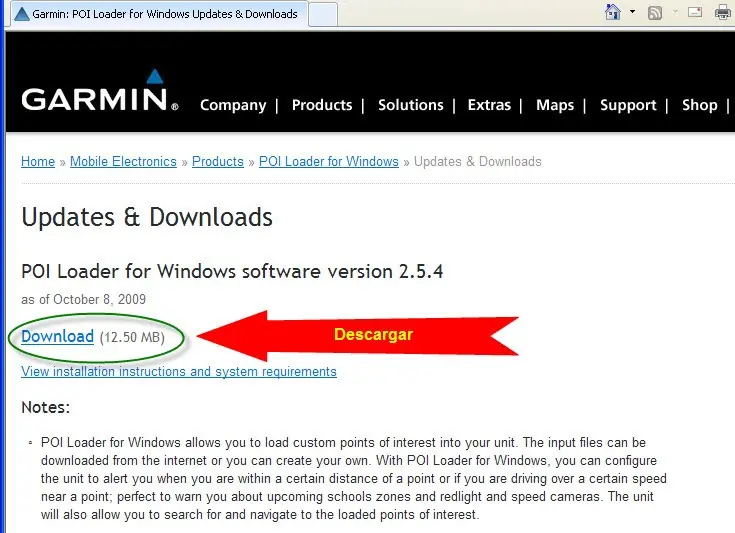This screenshot has height=533, width=735.
Task: Click the Garmin triangle icon in tab
Action: pos(22,14)
